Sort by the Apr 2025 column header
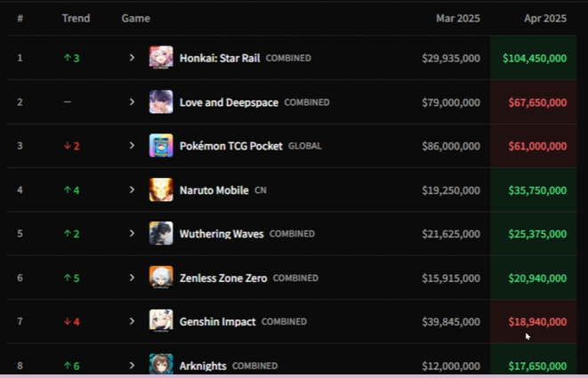 [545, 19]
